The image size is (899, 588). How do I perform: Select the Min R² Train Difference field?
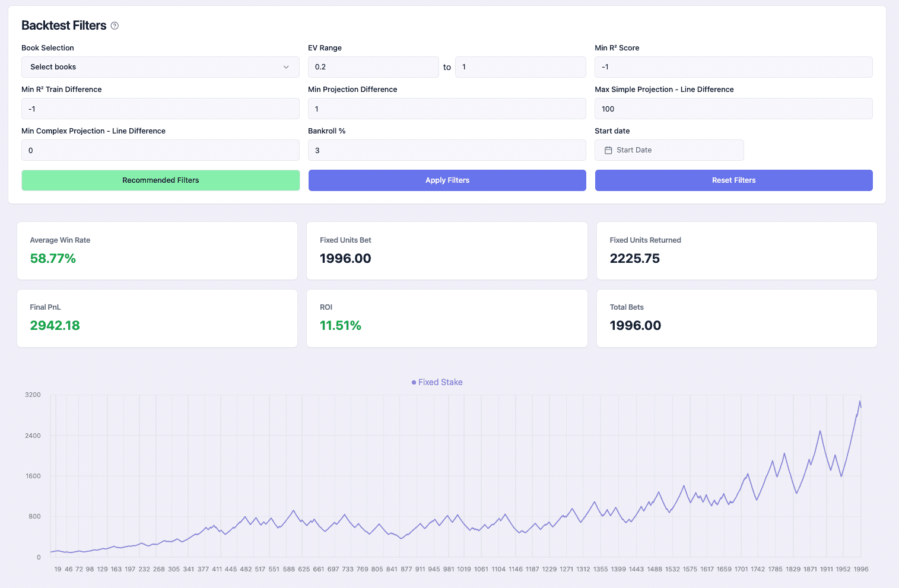tap(160, 109)
